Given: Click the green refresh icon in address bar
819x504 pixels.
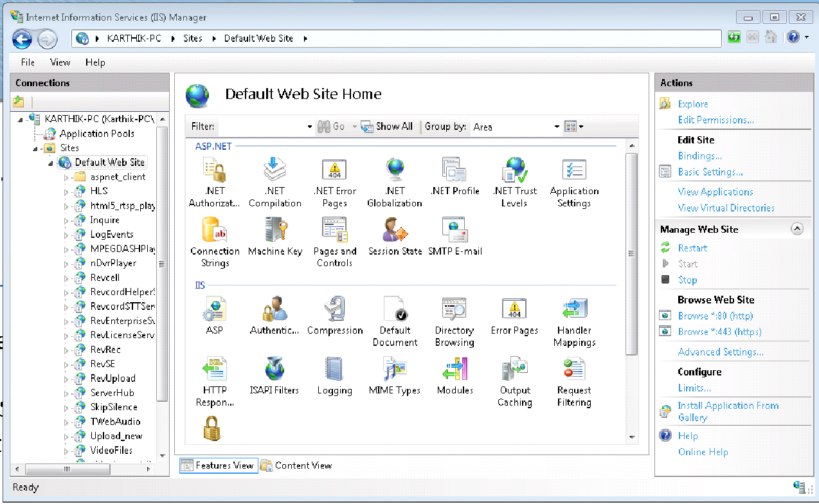Looking at the screenshot, I should tap(733, 38).
